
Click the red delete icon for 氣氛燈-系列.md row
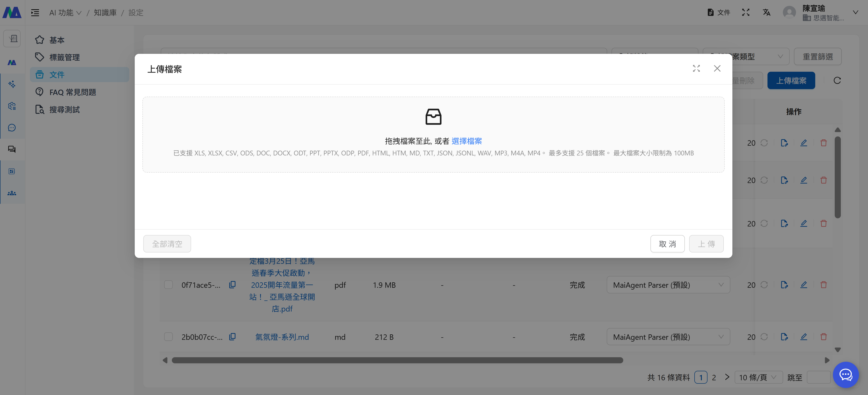coord(824,337)
